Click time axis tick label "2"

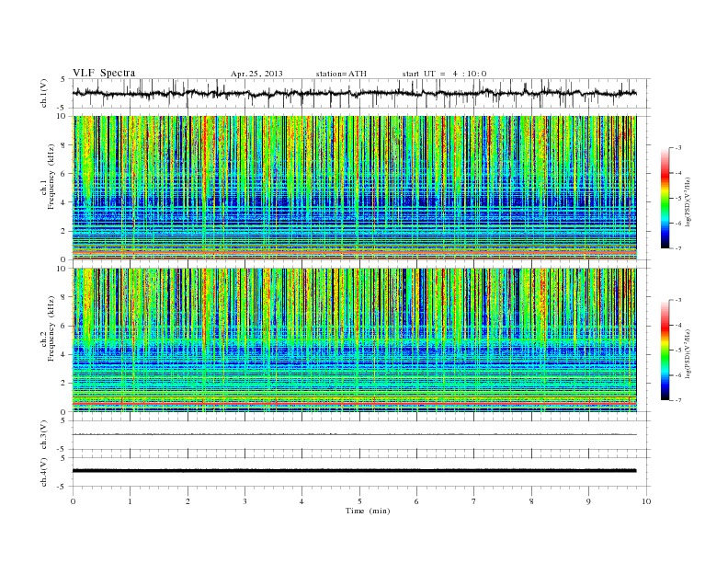point(188,501)
